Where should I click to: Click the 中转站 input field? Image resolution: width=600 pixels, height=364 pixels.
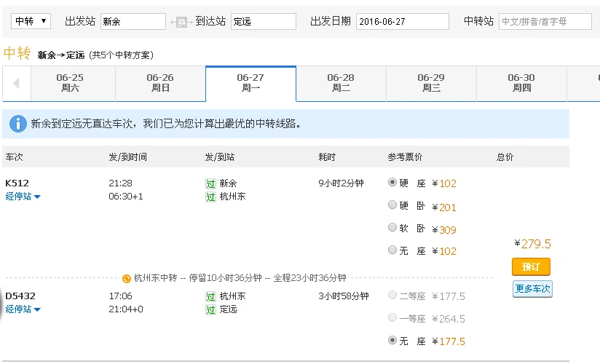545,21
